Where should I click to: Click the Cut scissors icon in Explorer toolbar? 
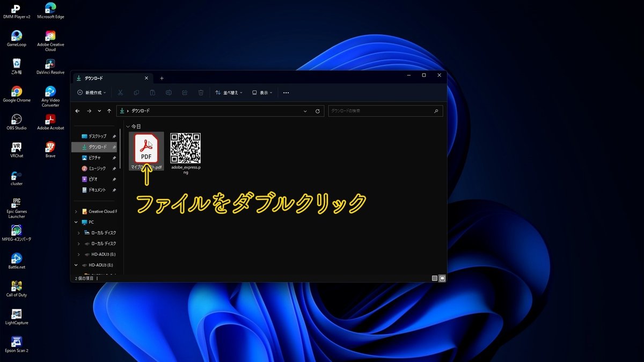click(x=120, y=93)
